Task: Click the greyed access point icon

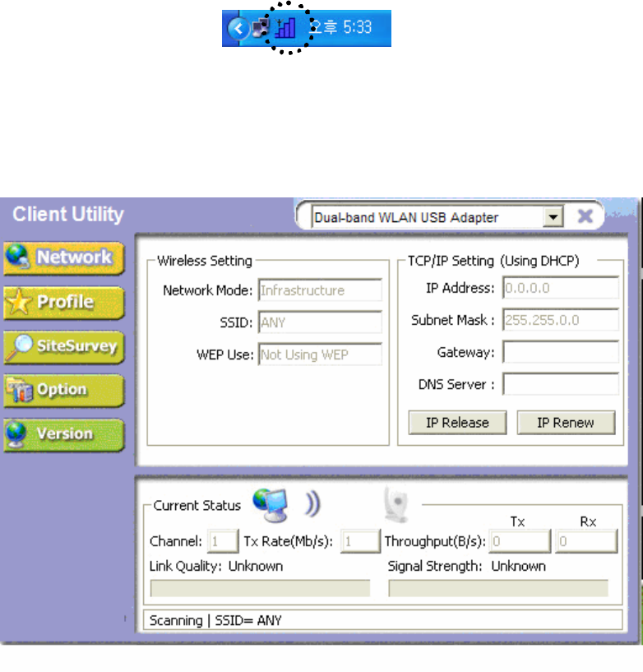Action: pos(396,505)
